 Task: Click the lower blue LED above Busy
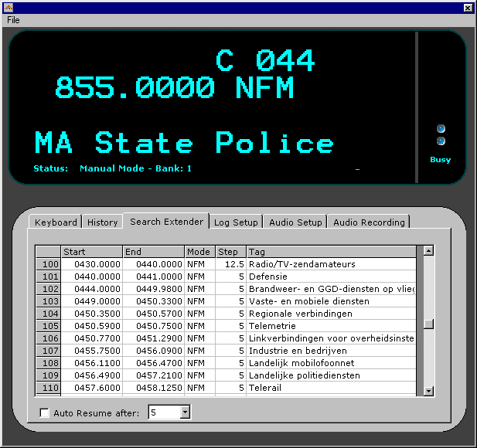point(441,141)
